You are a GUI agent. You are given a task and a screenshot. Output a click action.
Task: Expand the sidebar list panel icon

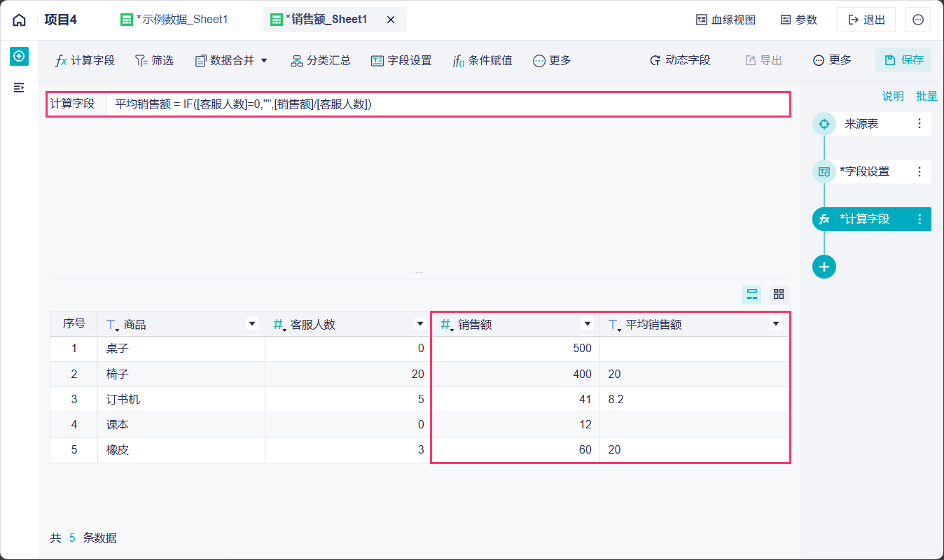(x=19, y=87)
